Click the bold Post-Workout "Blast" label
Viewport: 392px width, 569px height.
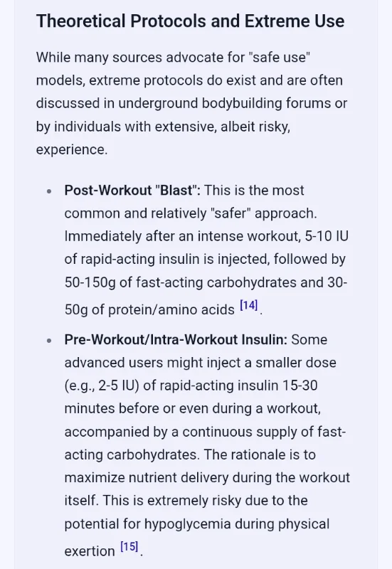[x=132, y=190]
